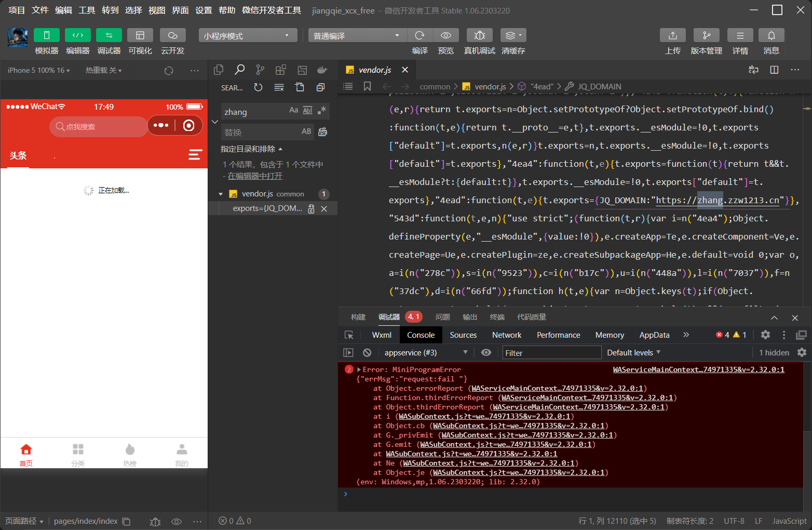Show more devtools tabs chevron
The image size is (812, 530).
686,335
